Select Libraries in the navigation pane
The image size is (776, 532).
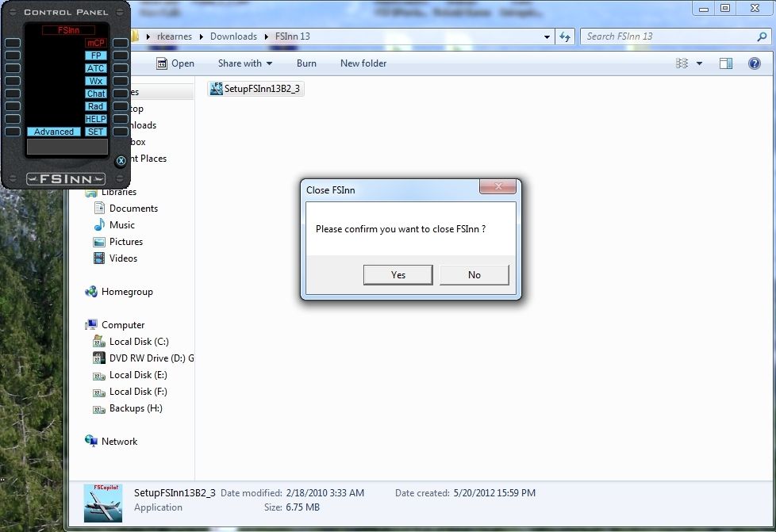tap(119, 192)
